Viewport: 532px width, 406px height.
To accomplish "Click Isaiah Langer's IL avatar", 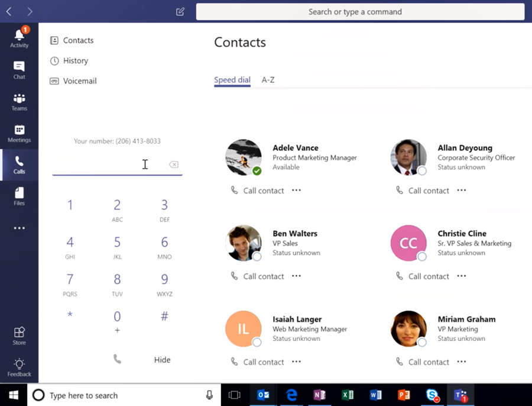I will pyautogui.click(x=244, y=328).
